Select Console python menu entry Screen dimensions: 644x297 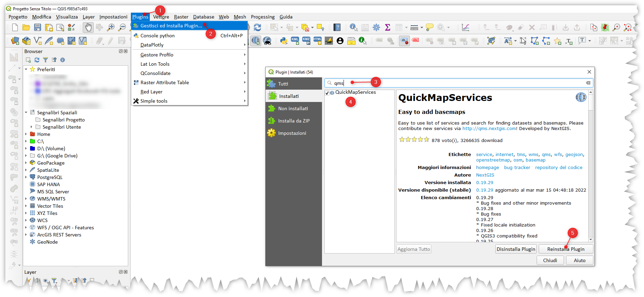[x=157, y=36]
